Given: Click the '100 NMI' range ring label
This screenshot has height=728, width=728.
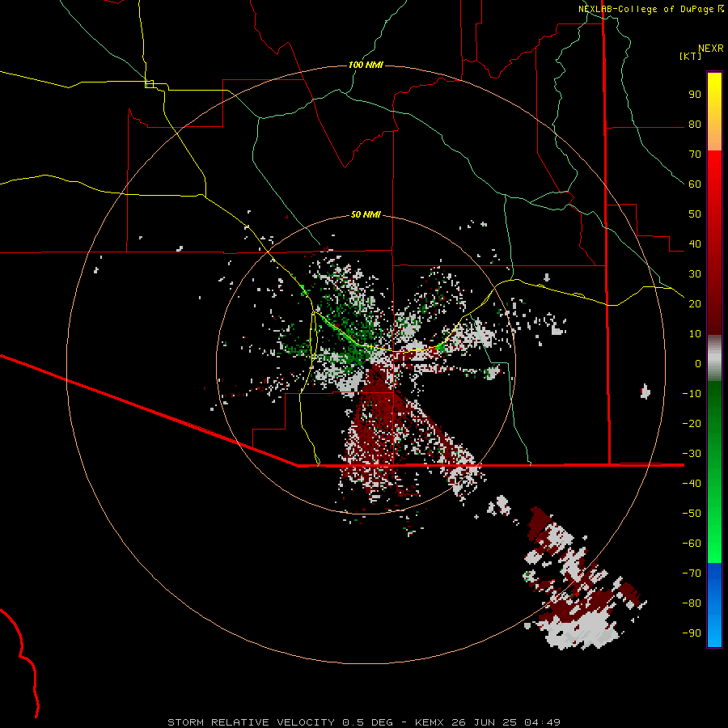Looking at the screenshot, I should pos(366,65).
